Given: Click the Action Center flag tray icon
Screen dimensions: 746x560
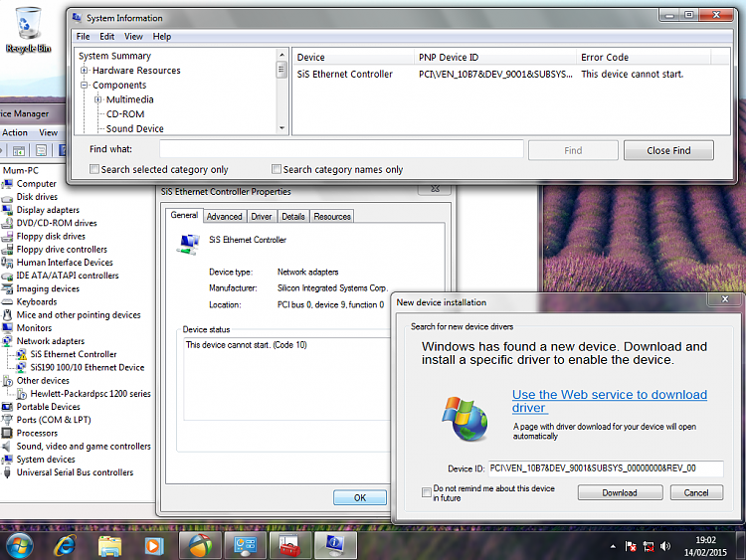Looking at the screenshot, I should pyautogui.click(x=631, y=547).
